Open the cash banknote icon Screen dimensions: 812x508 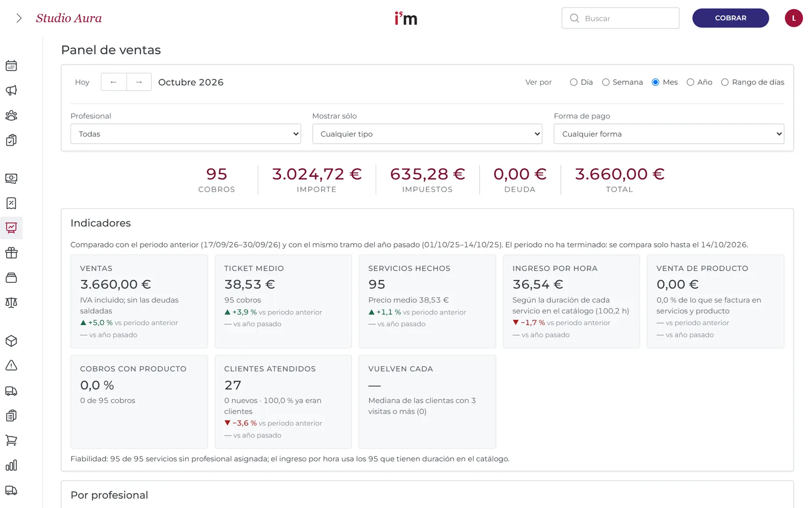pyautogui.click(x=11, y=178)
